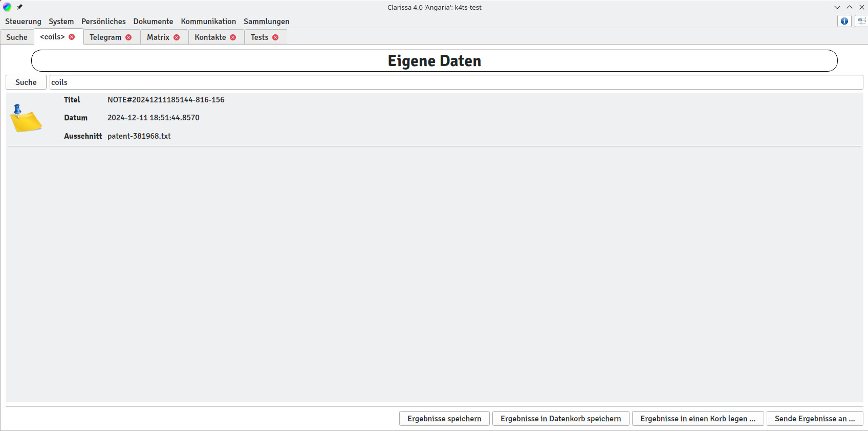This screenshot has width=868, height=431.
Task: Close the <coils> tab
Action: [x=72, y=37]
